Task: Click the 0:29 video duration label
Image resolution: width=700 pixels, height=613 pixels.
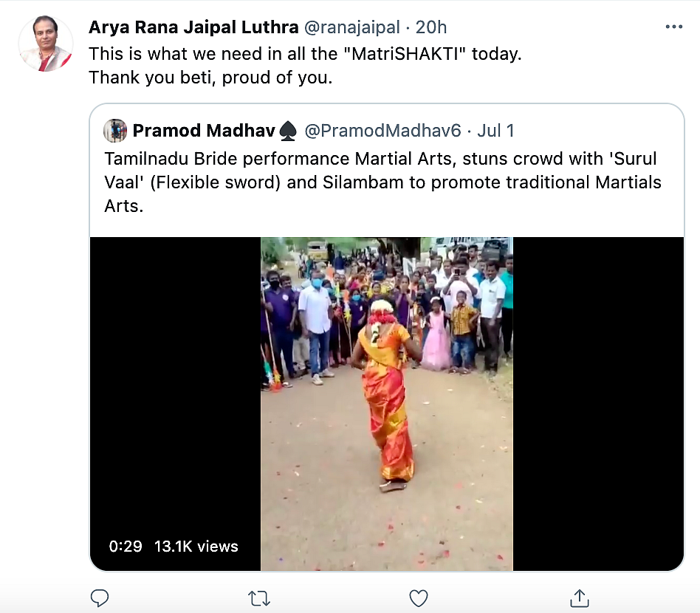Action: click(125, 547)
